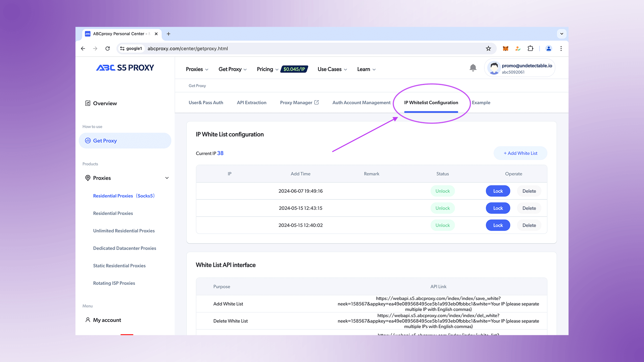Click the ABC S5 PROXY logo
Viewport: 644px width, 362px height.
tap(125, 68)
